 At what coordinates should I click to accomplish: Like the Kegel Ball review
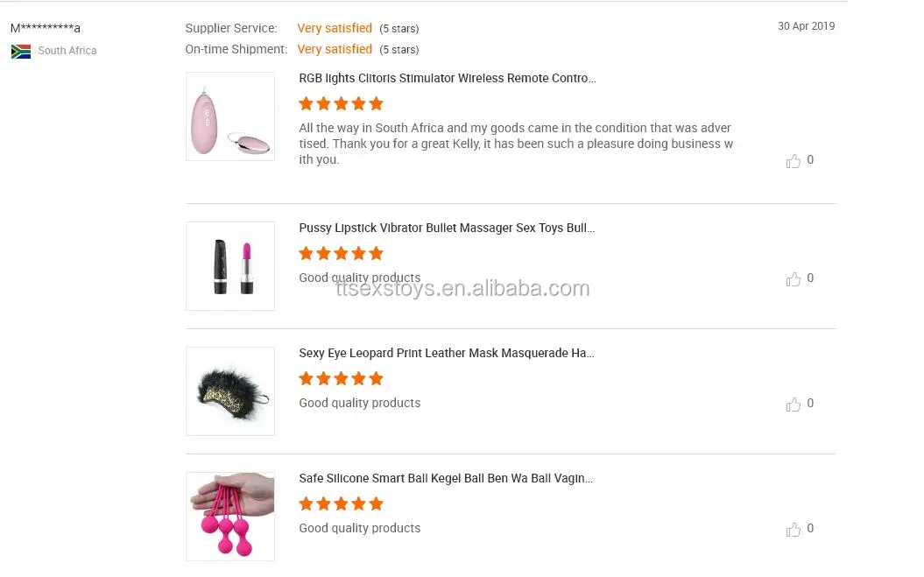pos(793,529)
